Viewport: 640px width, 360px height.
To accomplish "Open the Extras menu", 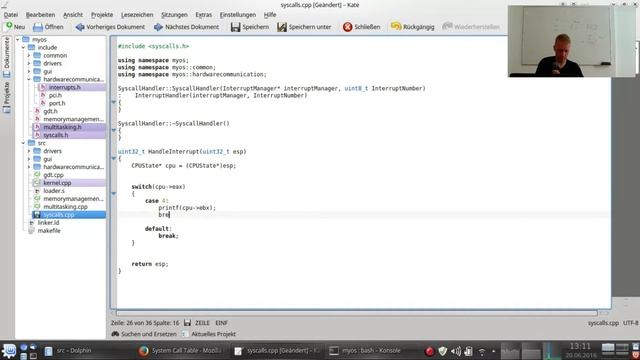I will click(x=203, y=15).
